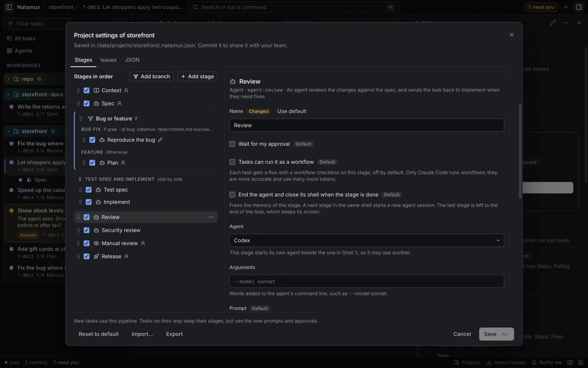Disable the Security review stage checkbox
The height and width of the screenshot is (368, 588).
tap(87, 230)
